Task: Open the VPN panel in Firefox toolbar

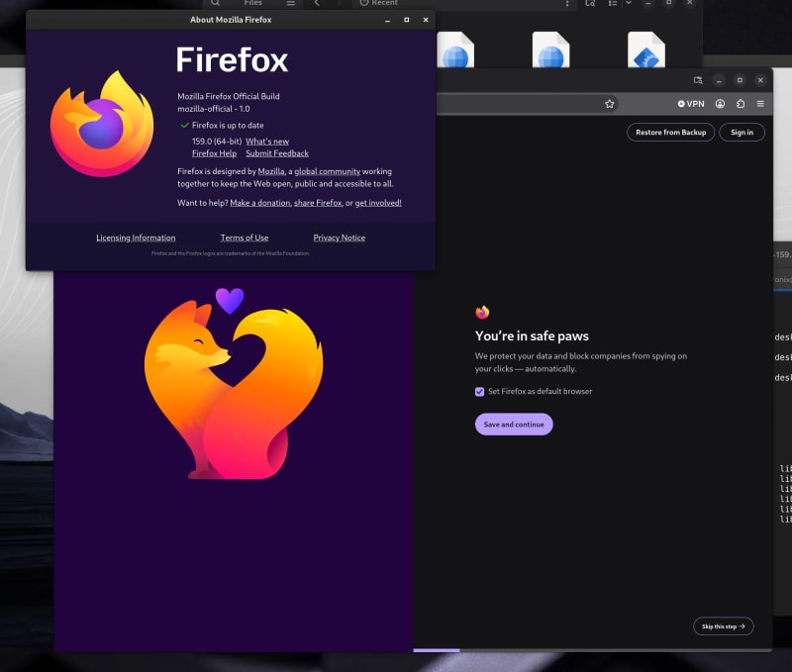Action: click(691, 104)
